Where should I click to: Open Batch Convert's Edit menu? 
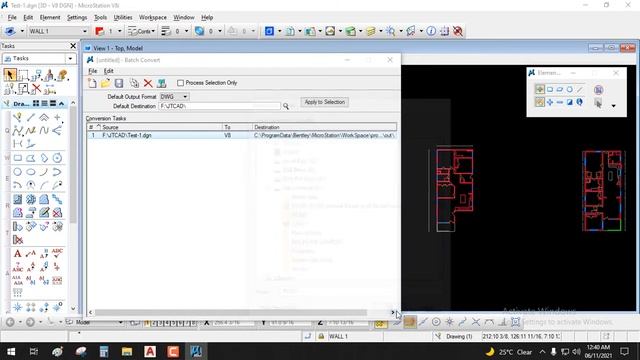tap(108, 71)
